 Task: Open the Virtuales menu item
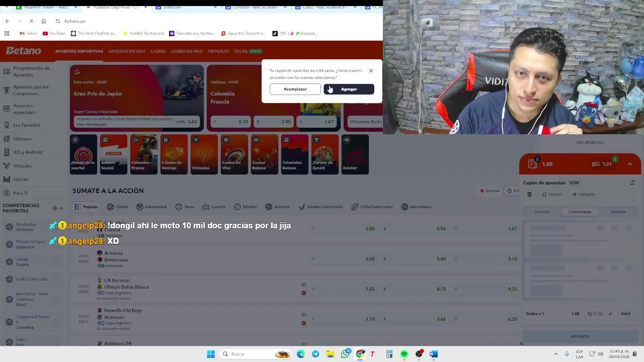point(218,51)
